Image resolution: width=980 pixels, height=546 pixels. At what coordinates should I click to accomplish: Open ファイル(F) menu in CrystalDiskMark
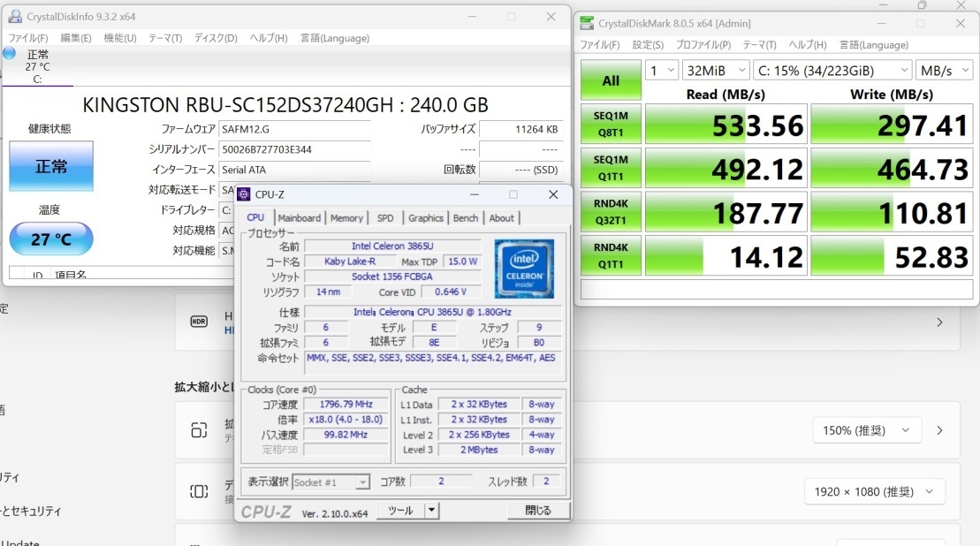coord(600,45)
